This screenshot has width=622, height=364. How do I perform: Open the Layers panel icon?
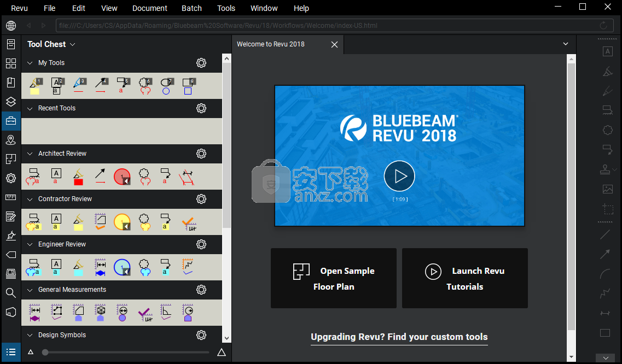pyautogui.click(x=11, y=102)
